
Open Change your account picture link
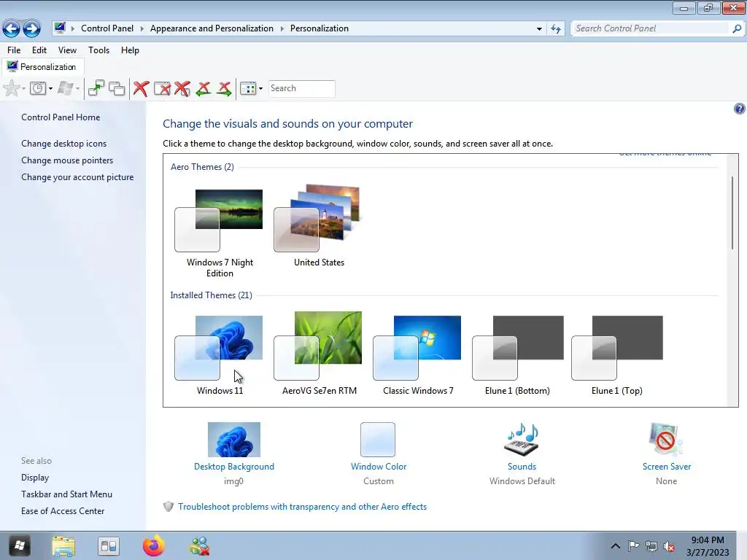[x=77, y=176]
